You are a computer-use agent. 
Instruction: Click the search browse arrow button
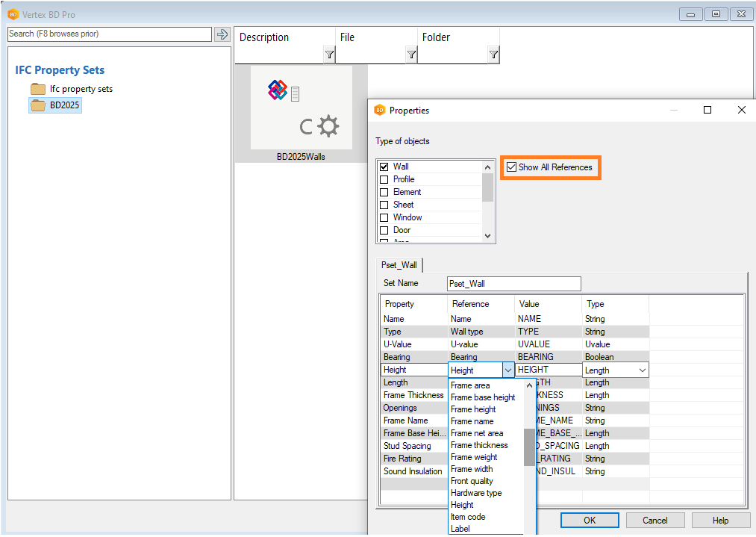222,34
